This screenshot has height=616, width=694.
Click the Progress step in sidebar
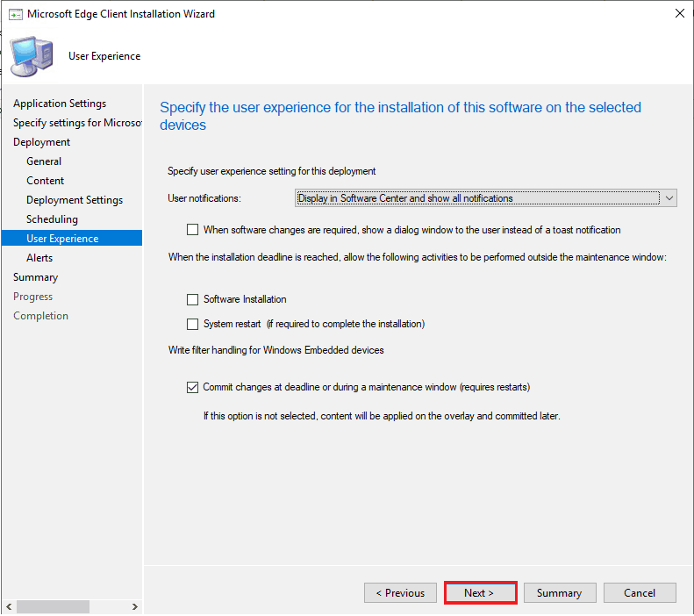32,297
